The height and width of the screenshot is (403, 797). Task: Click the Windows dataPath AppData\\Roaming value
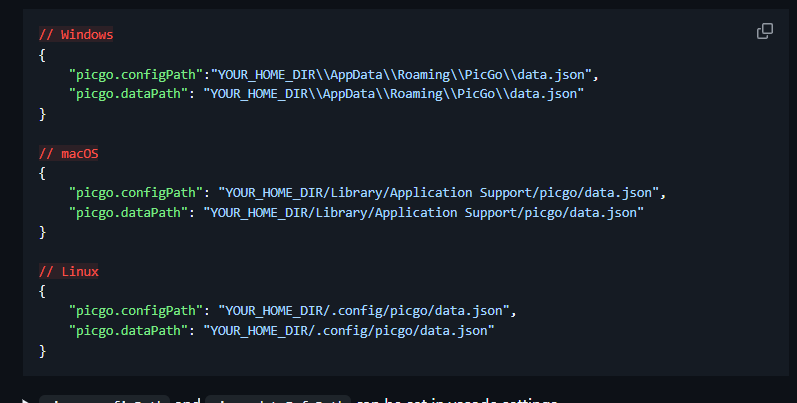pyautogui.click(x=393, y=94)
